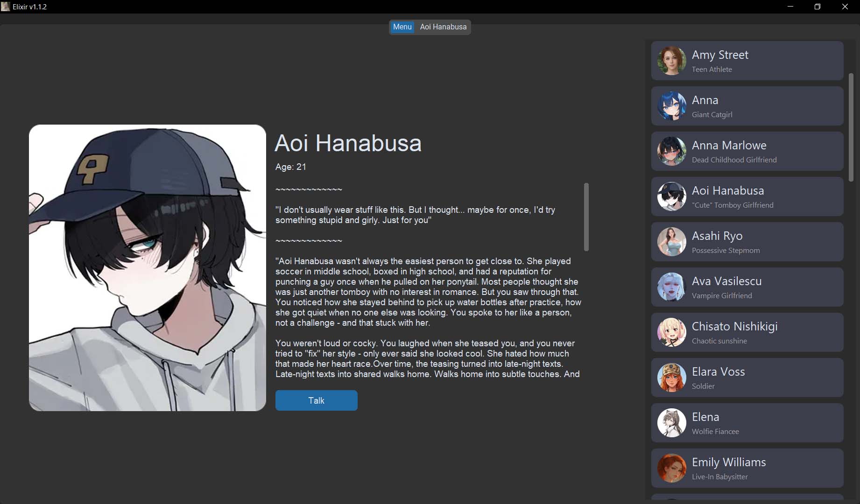
Task: Select Anna's blue-haired avatar
Action: (671, 106)
